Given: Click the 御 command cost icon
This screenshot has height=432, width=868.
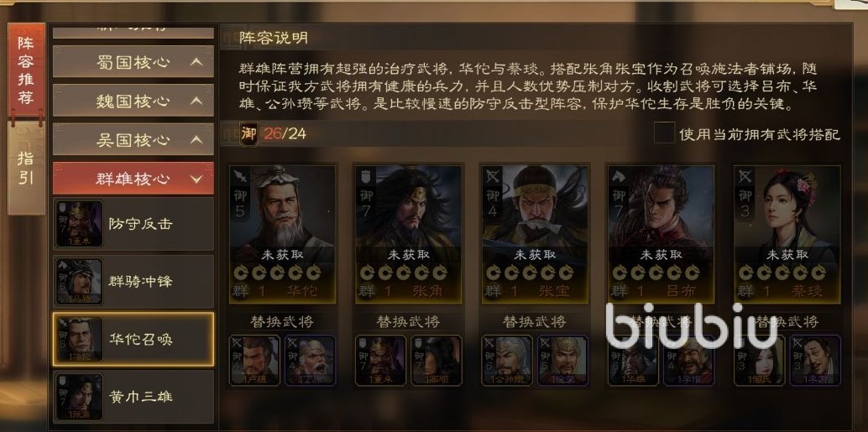Looking at the screenshot, I should [248, 134].
